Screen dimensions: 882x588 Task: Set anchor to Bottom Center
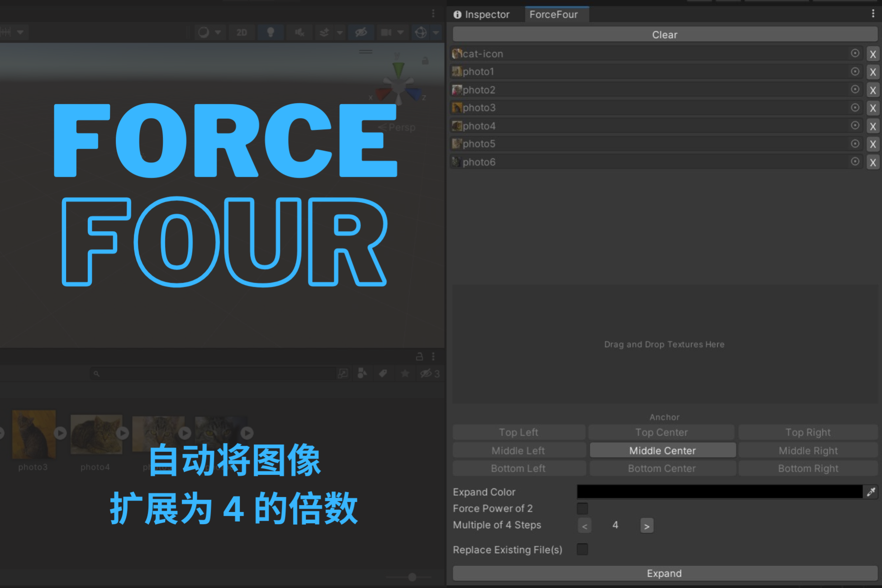662,469
